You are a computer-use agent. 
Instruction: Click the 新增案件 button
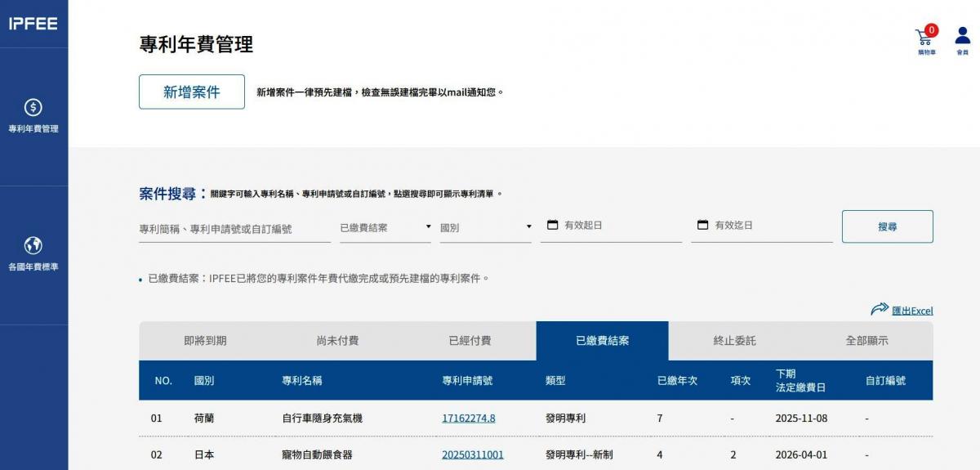(192, 92)
